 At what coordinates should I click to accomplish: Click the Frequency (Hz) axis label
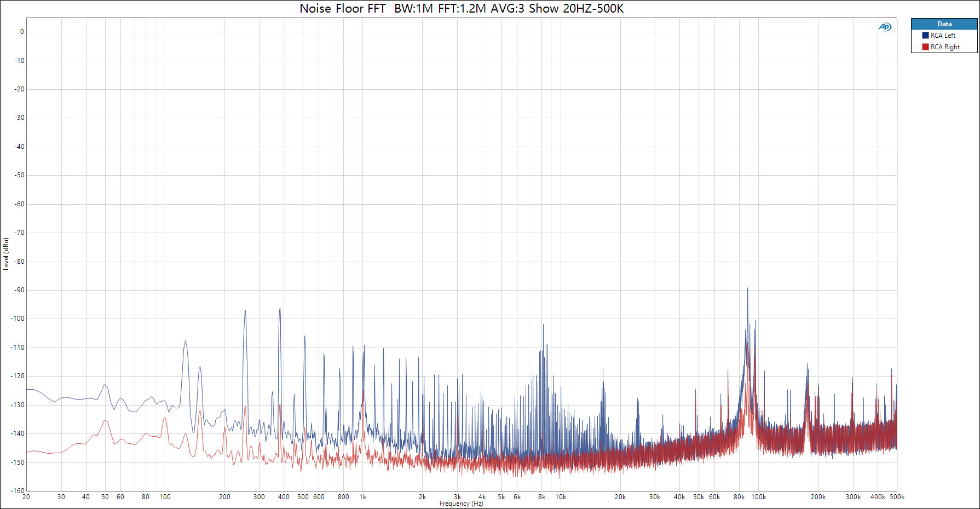461,504
